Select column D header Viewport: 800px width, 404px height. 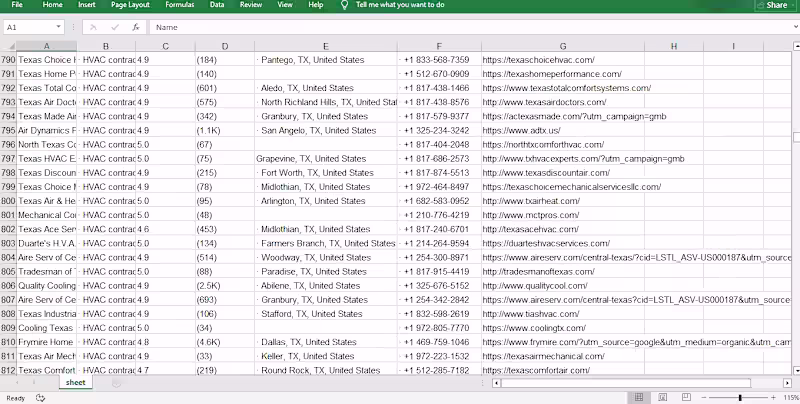point(224,46)
